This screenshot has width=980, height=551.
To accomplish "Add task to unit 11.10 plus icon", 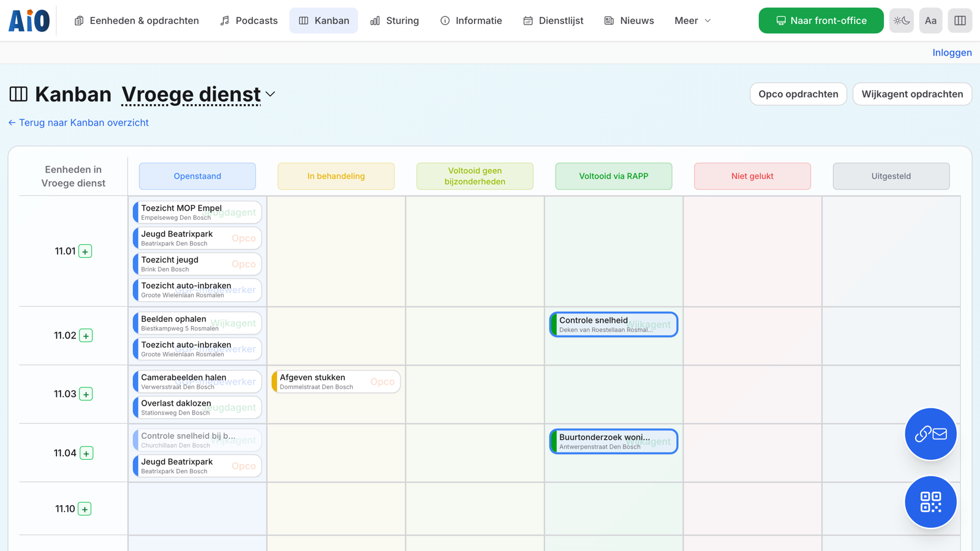I will click(85, 509).
